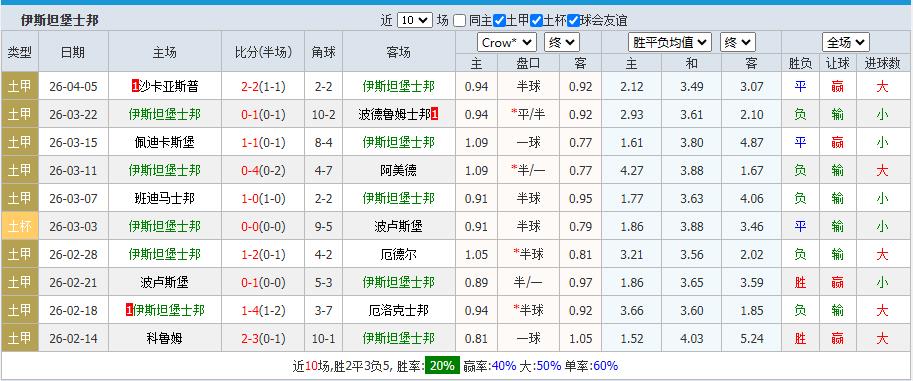Select the date 26-03-11
The height and width of the screenshot is (381, 913).
click(x=73, y=171)
